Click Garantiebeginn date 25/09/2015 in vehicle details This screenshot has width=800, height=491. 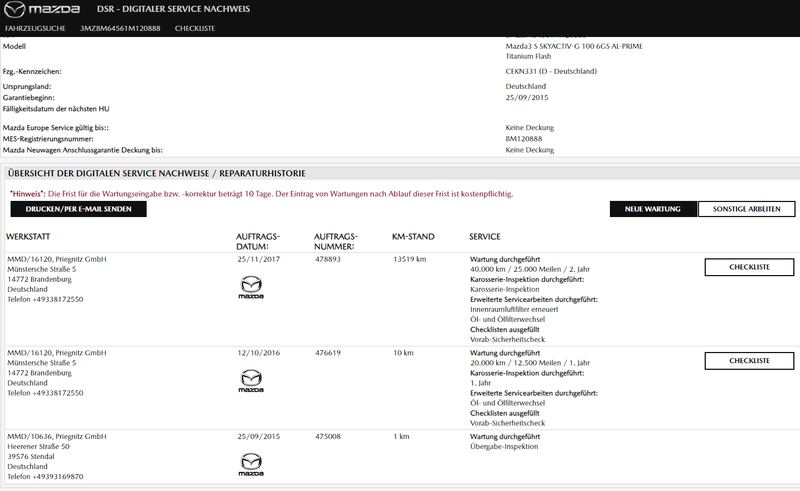[x=527, y=97]
